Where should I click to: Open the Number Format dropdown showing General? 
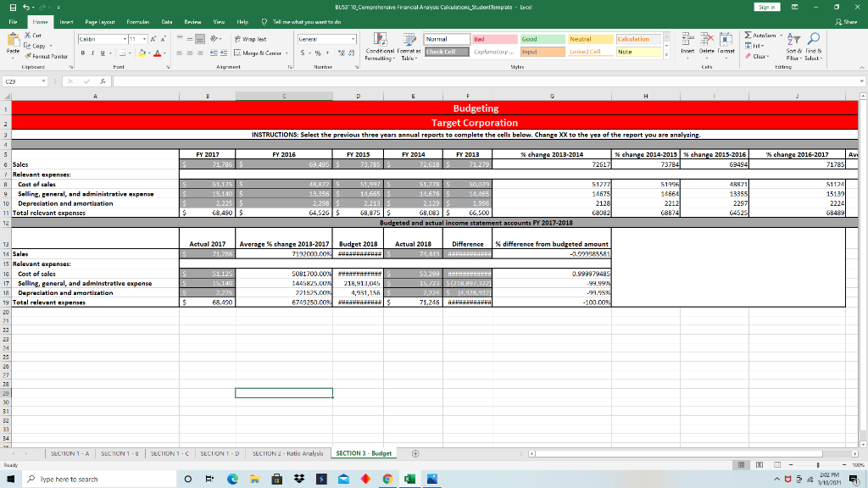[353, 38]
